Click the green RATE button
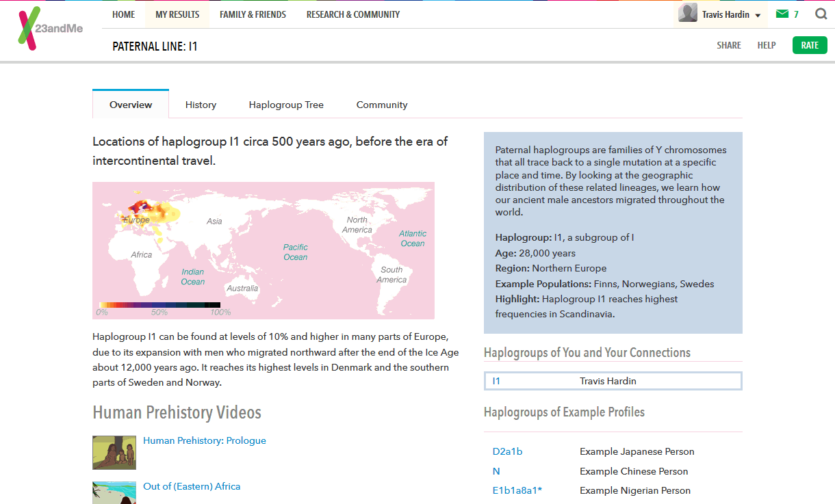 click(810, 45)
